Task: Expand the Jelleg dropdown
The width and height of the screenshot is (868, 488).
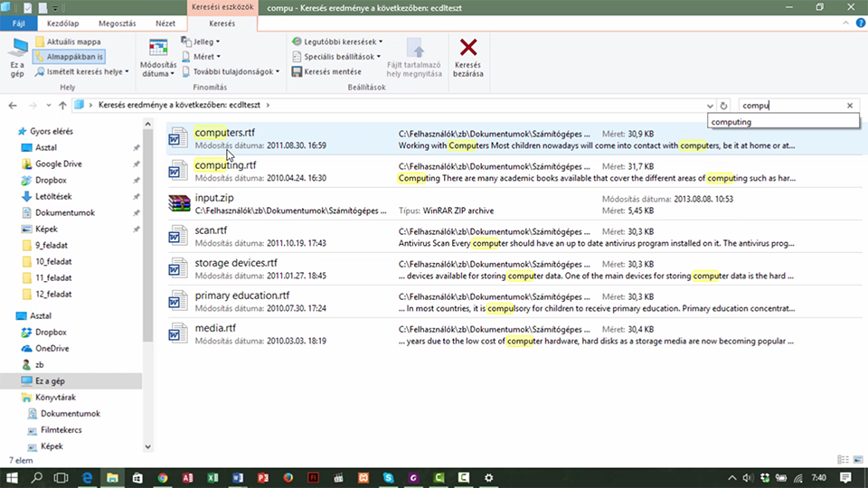Action: 201,42
